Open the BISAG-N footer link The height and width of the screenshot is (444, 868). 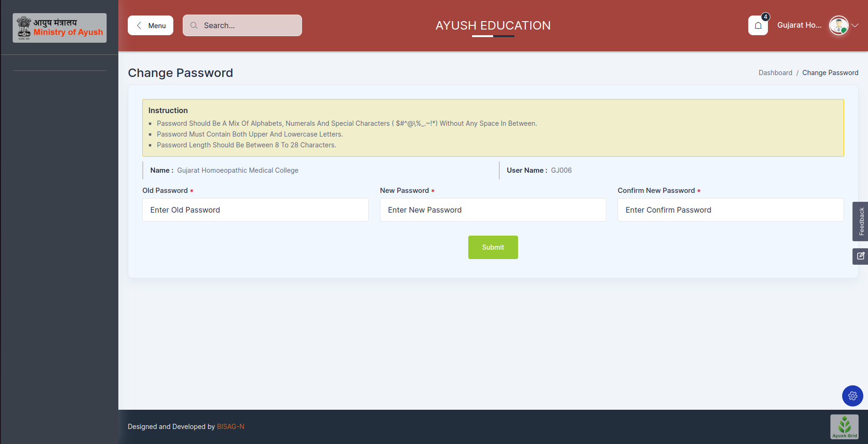tap(230, 427)
